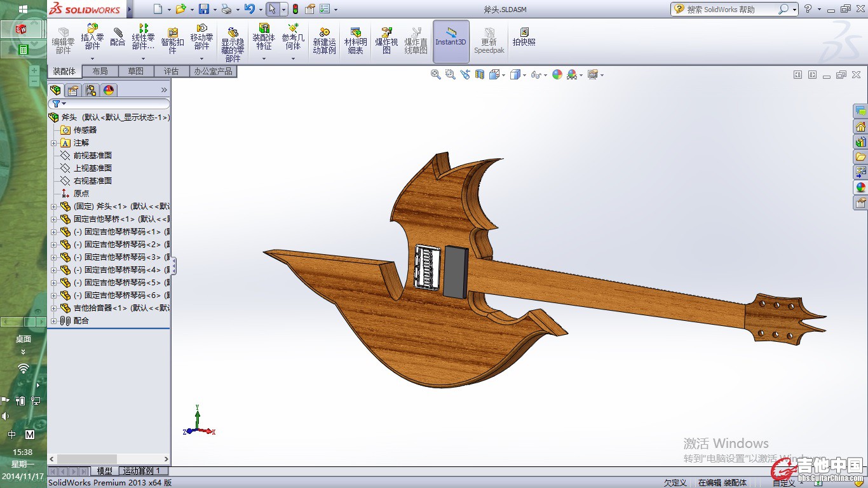Switch to the 评估 tab
868x488 pixels.
pyautogui.click(x=171, y=71)
